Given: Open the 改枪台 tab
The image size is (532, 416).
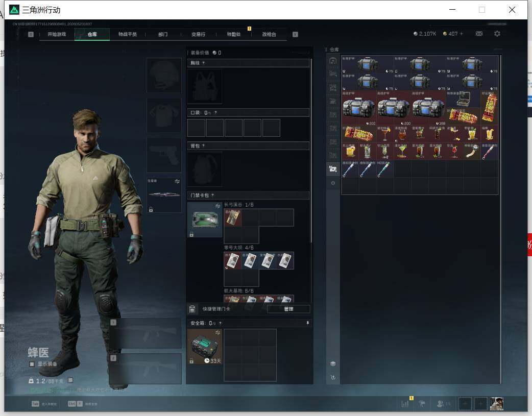Looking at the screenshot, I should pos(269,34).
